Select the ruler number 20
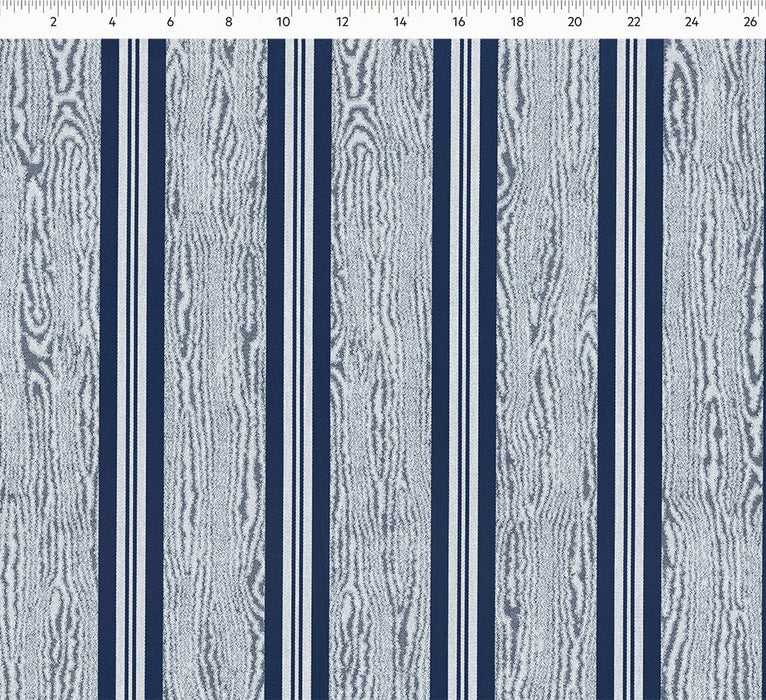The height and width of the screenshot is (700, 766). coord(575,22)
